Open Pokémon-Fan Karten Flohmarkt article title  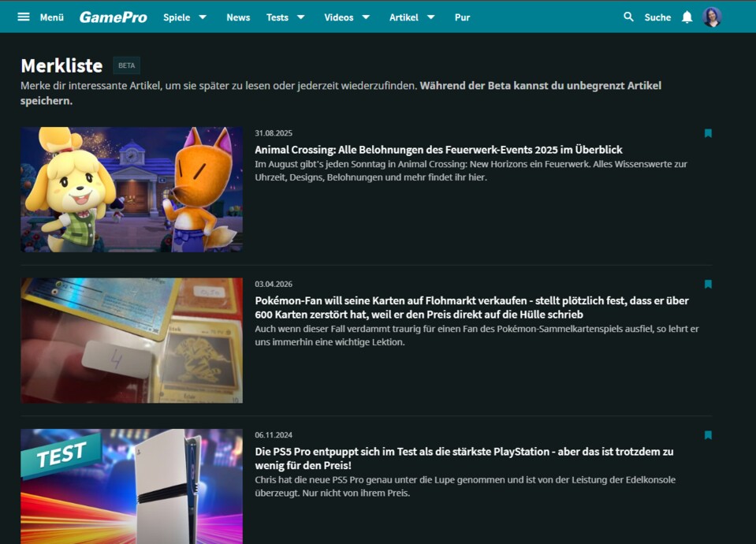pyautogui.click(x=471, y=307)
